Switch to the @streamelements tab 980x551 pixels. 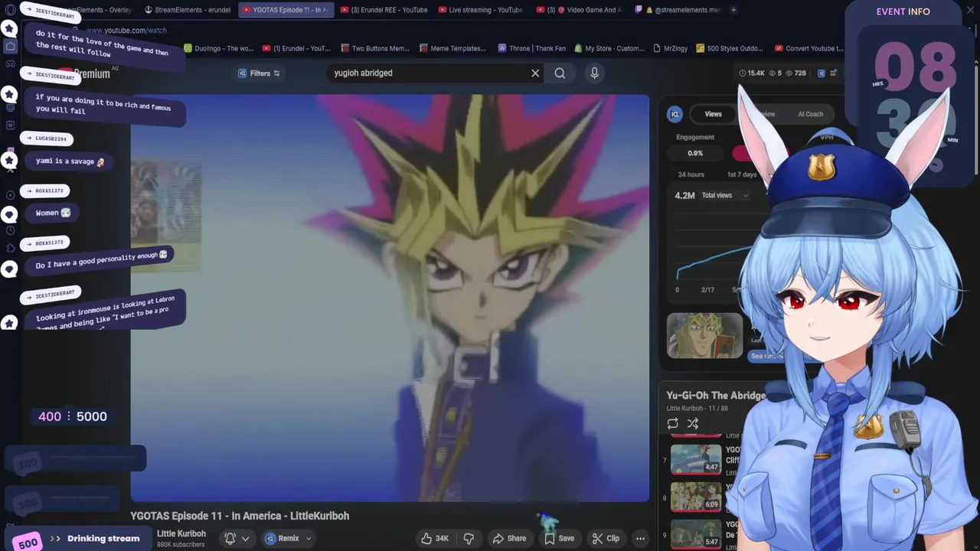click(x=677, y=10)
